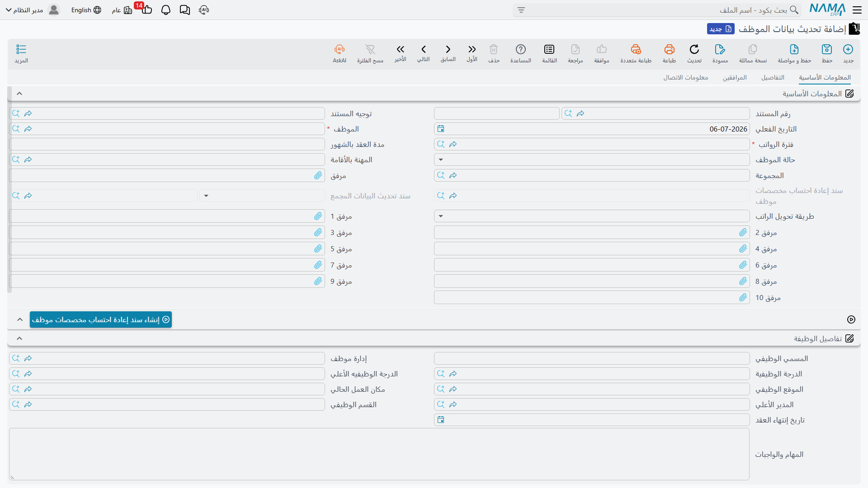Open calendar picker for تاريخ إنتهاء العقد
This screenshot has height=488, width=868.
[441, 420]
